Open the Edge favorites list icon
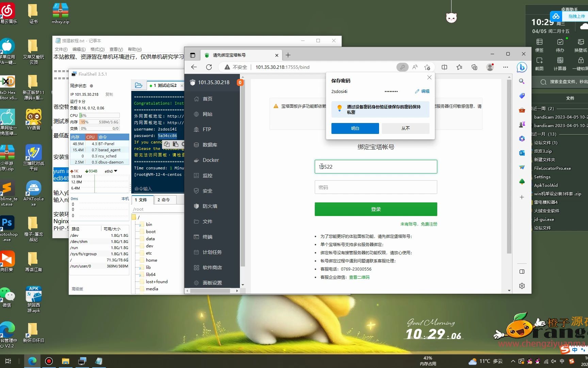The height and width of the screenshot is (368, 588). coord(459,67)
